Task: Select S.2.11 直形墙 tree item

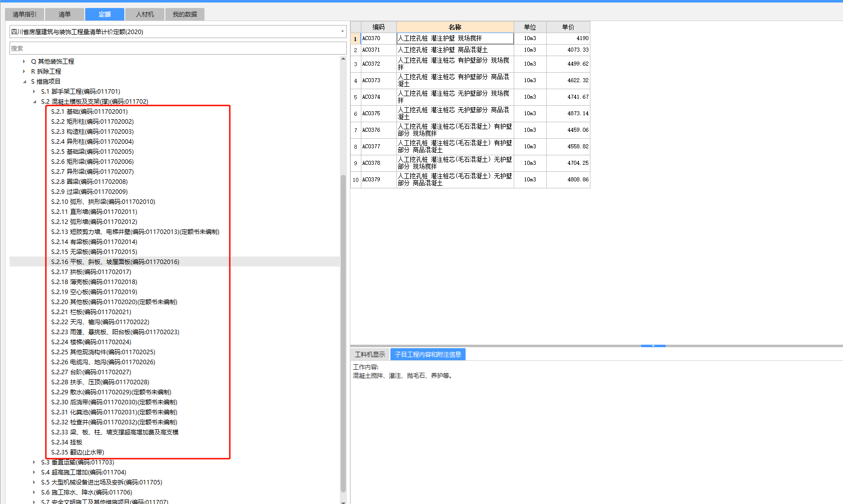Action: point(94,212)
